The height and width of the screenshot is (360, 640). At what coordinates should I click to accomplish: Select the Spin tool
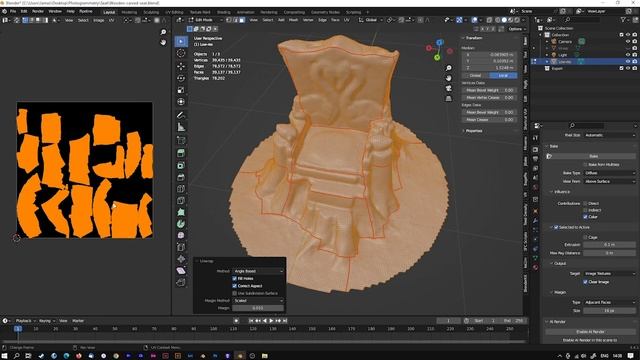click(x=181, y=224)
